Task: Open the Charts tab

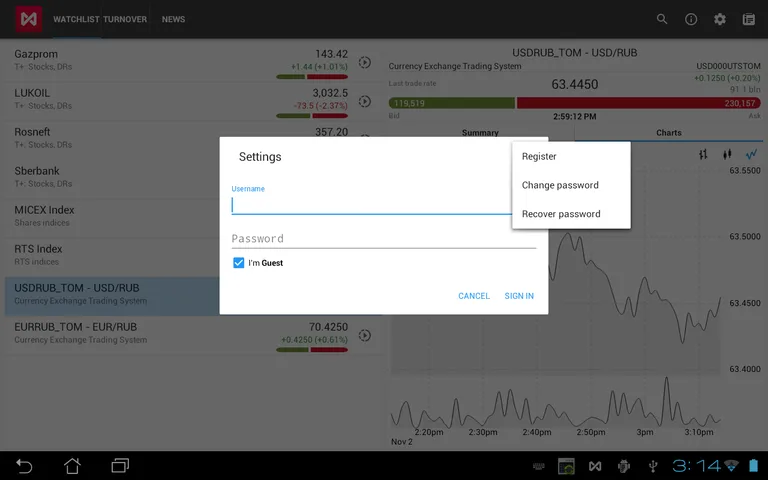Action: (x=669, y=133)
